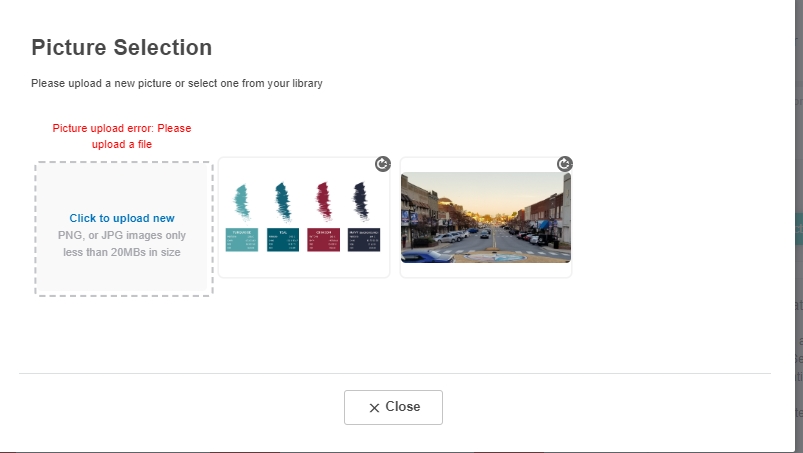Click the 'PNG, or JPG images only' hint
Viewport: 803px width, 453px height.
pos(122,235)
